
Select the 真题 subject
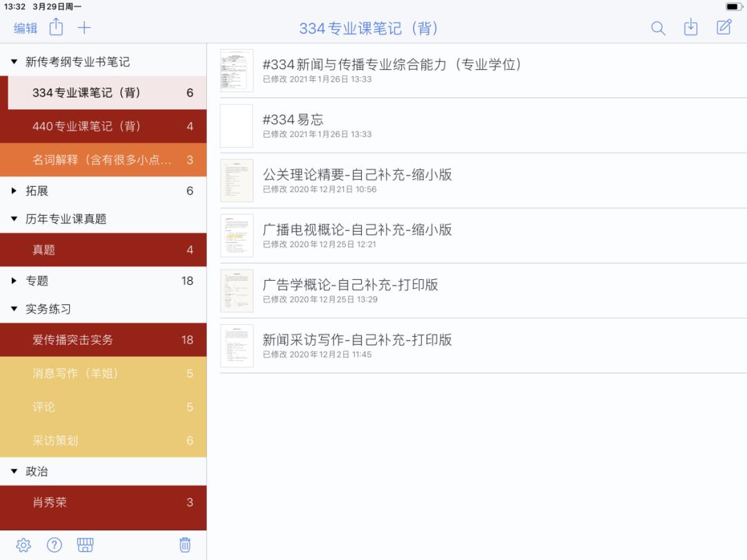point(104,250)
